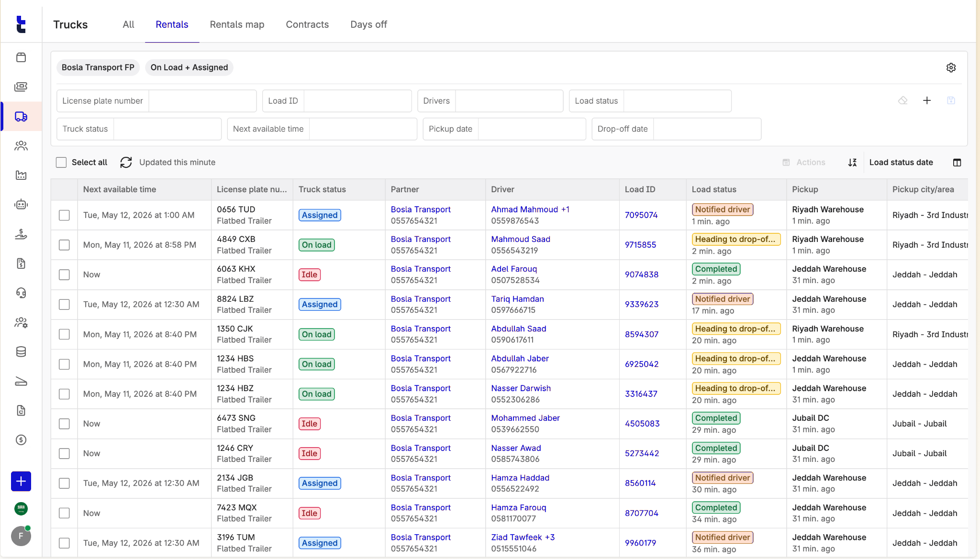Screen dimensions: 980x559
Task: Open the tickets icon in sidebar
Action: tap(21, 87)
